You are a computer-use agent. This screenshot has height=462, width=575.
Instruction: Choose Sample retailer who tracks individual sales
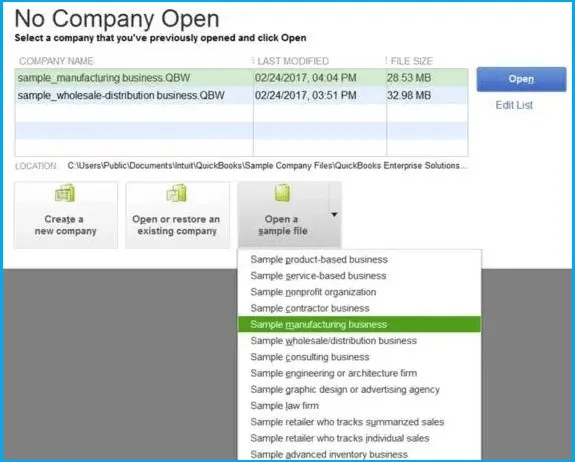(x=359, y=438)
